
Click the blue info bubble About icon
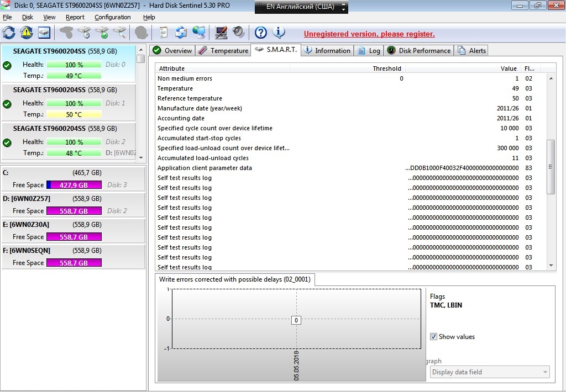279,33
